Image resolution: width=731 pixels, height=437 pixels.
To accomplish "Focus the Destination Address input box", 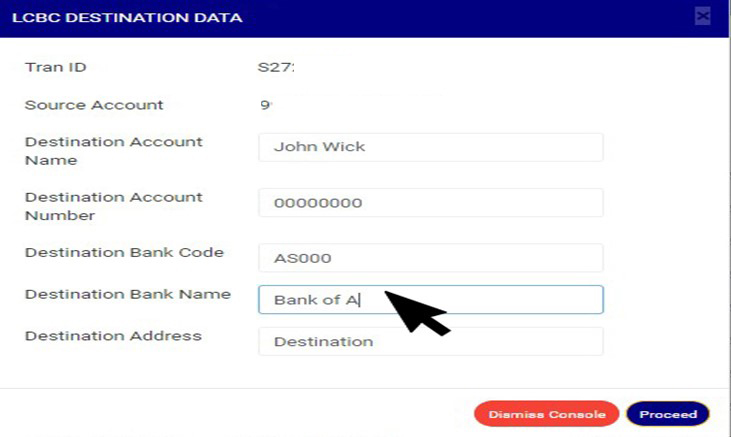I will pyautogui.click(x=430, y=342).
